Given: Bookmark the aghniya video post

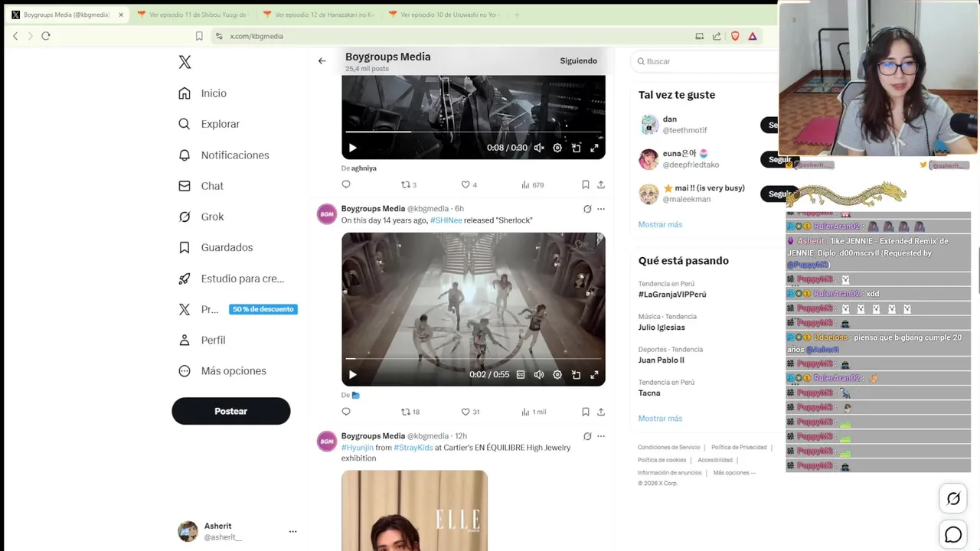Looking at the screenshot, I should (585, 184).
